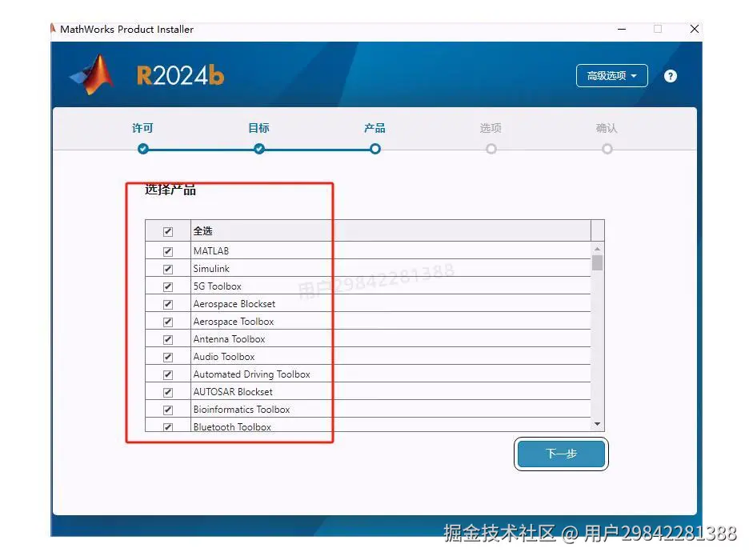This screenshot has height=560, width=753.
Task: Uncheck the MATLAB product checkbox
Action: 167,250
